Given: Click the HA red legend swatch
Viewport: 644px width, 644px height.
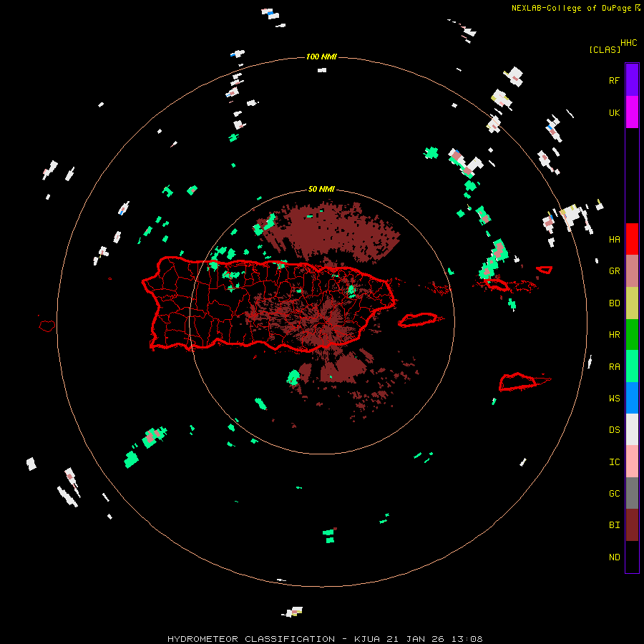Looking at the screenshot, I should click(632, 239).
